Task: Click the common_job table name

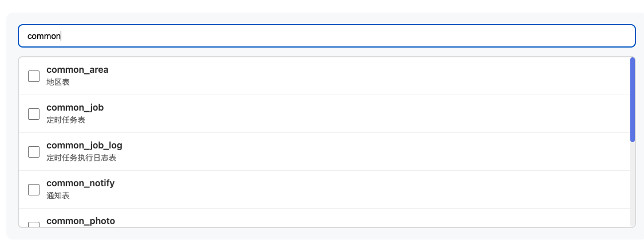Action: 75,108
